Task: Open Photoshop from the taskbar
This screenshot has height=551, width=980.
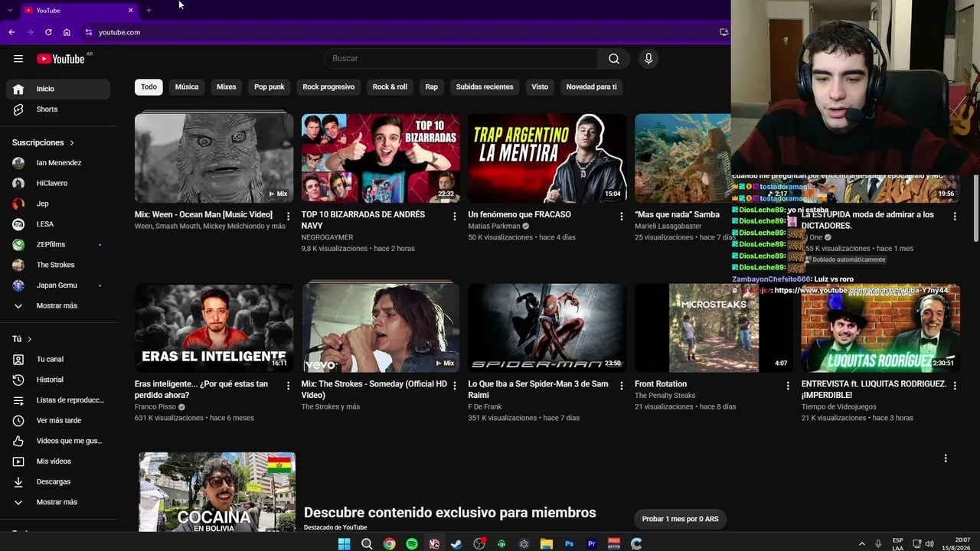Action: pyautogui.click(x=569, y=544)
